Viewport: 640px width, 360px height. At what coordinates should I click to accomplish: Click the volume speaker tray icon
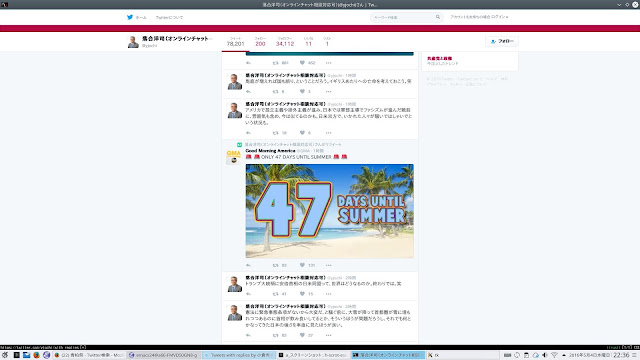544,355
